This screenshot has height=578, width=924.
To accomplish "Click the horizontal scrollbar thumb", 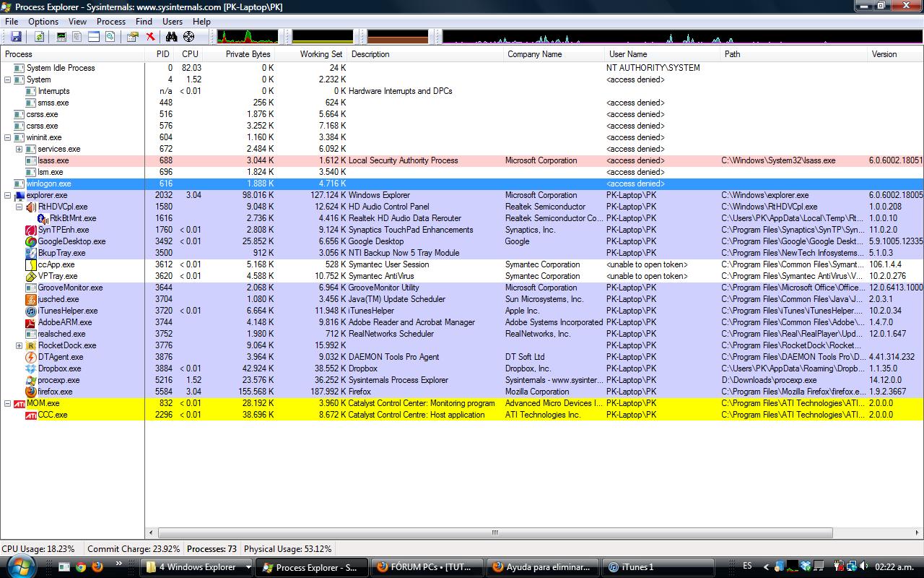I will tap(494, 532).
